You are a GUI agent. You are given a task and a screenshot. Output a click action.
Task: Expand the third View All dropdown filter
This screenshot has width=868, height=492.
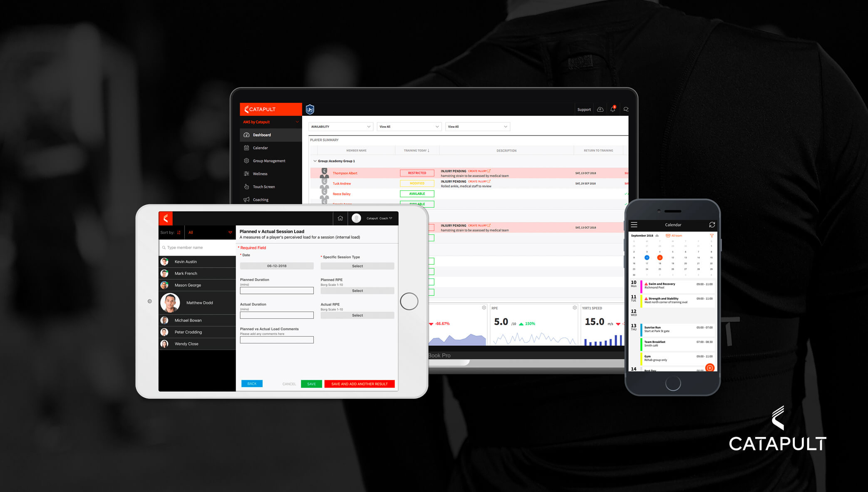coord(477,127)
